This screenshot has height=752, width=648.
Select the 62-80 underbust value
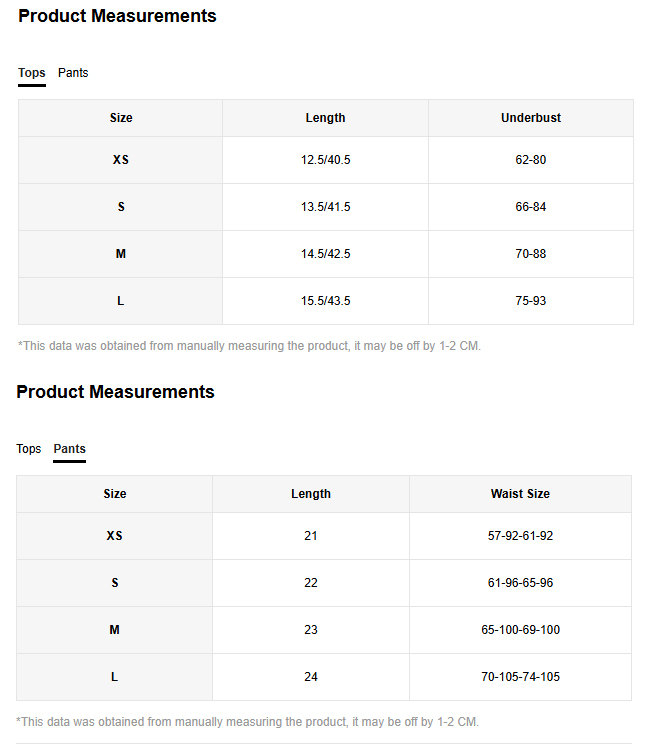[530, 160]
